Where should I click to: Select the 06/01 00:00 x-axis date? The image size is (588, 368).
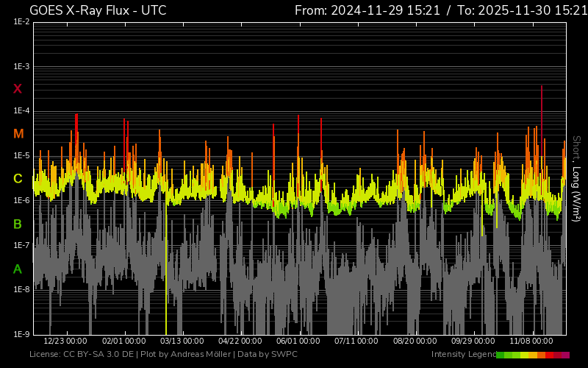[x=298, y=342]
